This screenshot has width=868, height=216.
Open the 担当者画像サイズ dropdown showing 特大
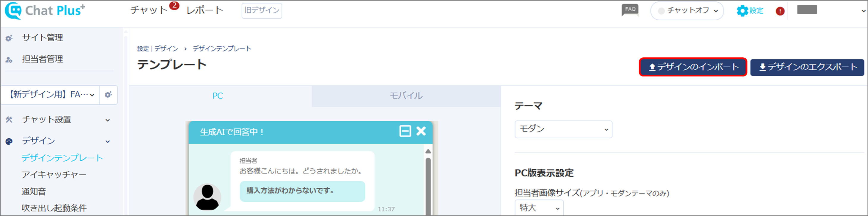[539, 208]
